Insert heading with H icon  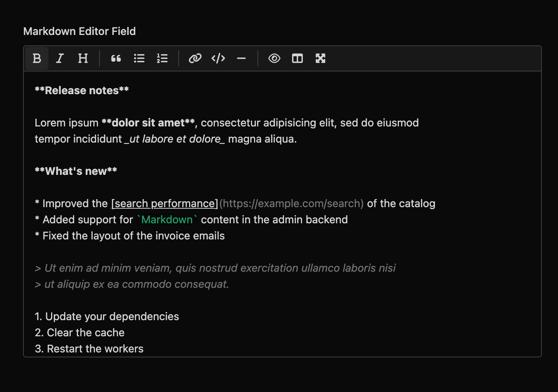83,58
